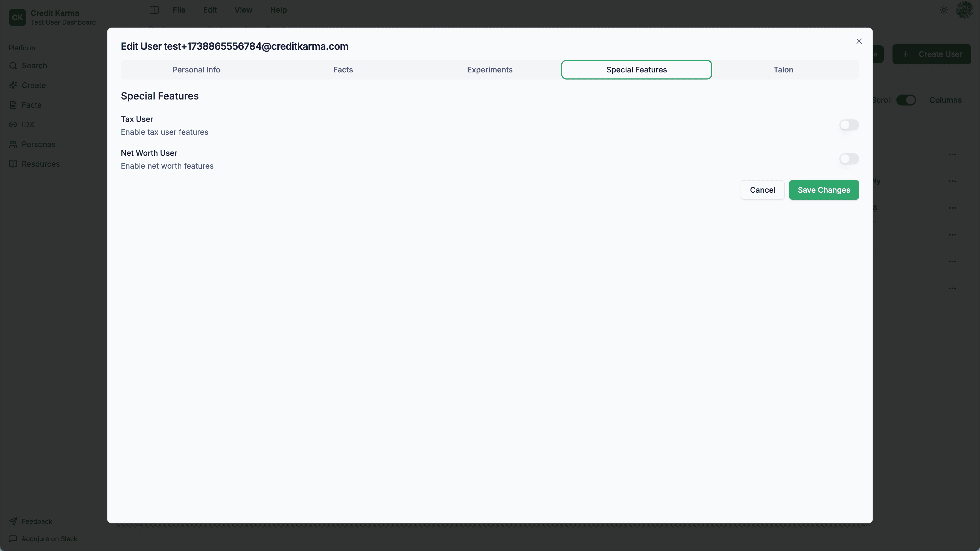The image size is (980, 551).
Task: Open the Columns dropdown
Action: pyautogui.click(x=946, y=100)
